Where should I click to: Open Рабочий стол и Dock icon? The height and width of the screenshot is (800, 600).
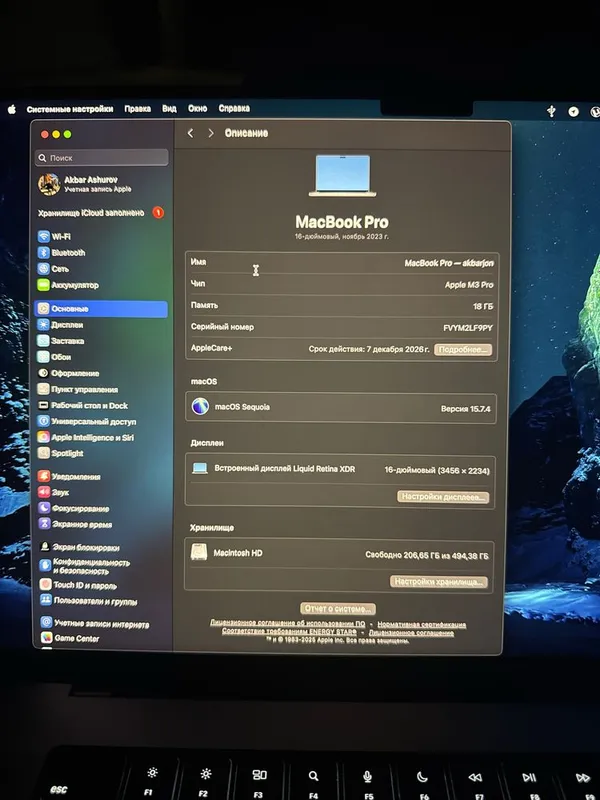[x=43, y=405]
